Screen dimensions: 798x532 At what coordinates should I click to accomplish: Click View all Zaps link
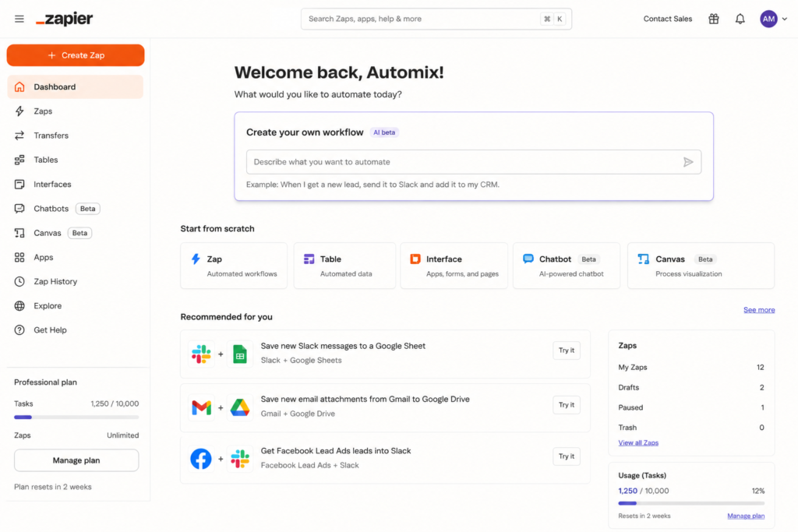point(638,442)
